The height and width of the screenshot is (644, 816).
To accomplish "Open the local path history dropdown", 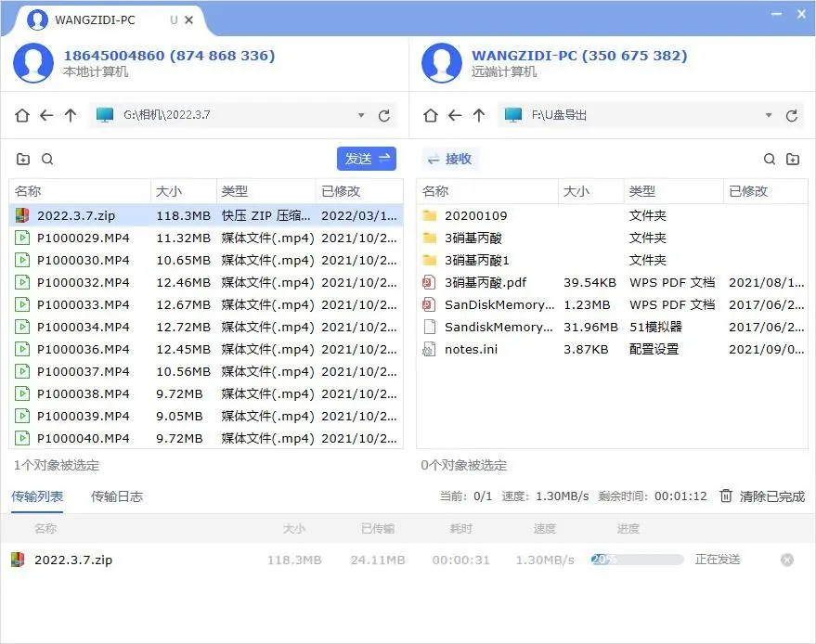I will [362, 115].
